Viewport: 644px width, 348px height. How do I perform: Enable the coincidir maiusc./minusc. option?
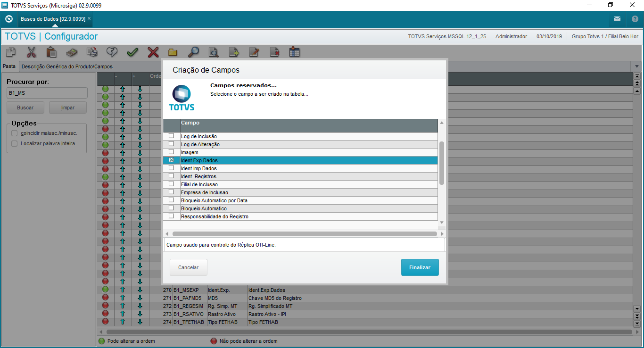pyautogui.click(x=15, y=133)
